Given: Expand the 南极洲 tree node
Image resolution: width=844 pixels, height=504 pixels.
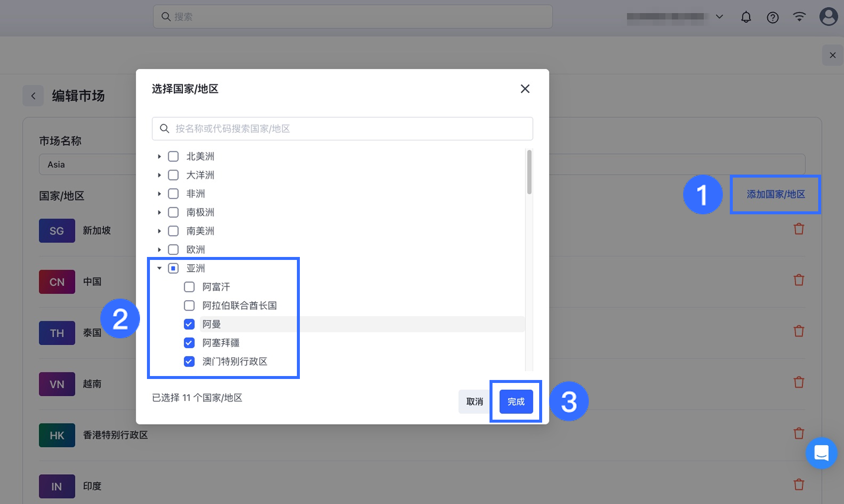Looking at the screenshot, I should [x=159, y=212].
